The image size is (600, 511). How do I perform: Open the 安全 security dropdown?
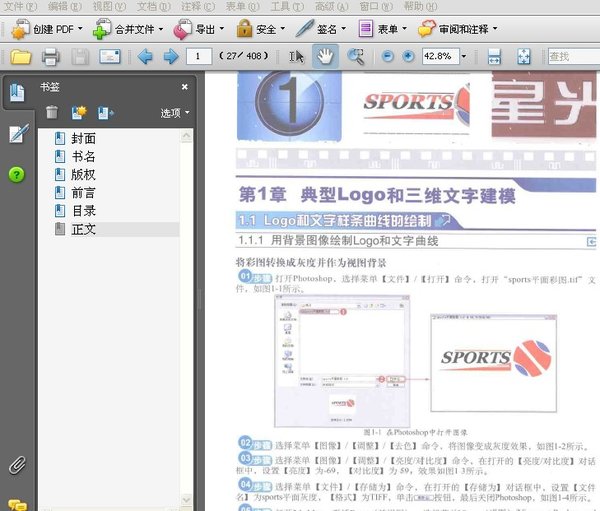[261, 29]
